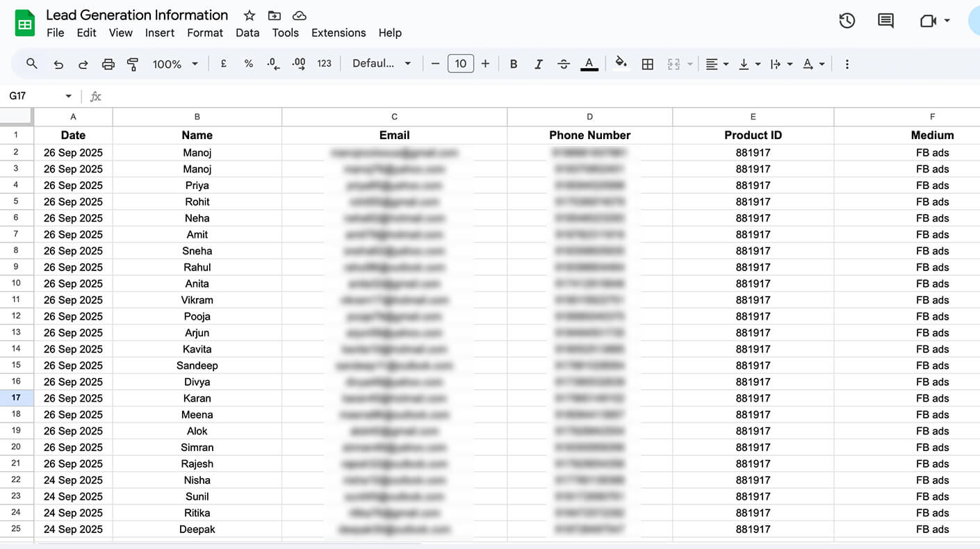Image resolution: width=980 pixels, height=549 pixels.
Task: Open the Extensions menu
Action: [x=338, y=33]
